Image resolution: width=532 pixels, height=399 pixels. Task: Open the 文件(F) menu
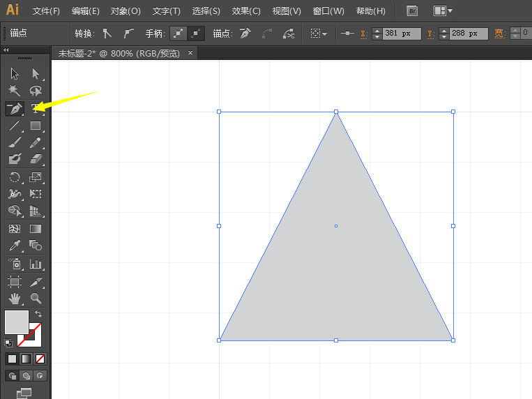pos(46,11)
